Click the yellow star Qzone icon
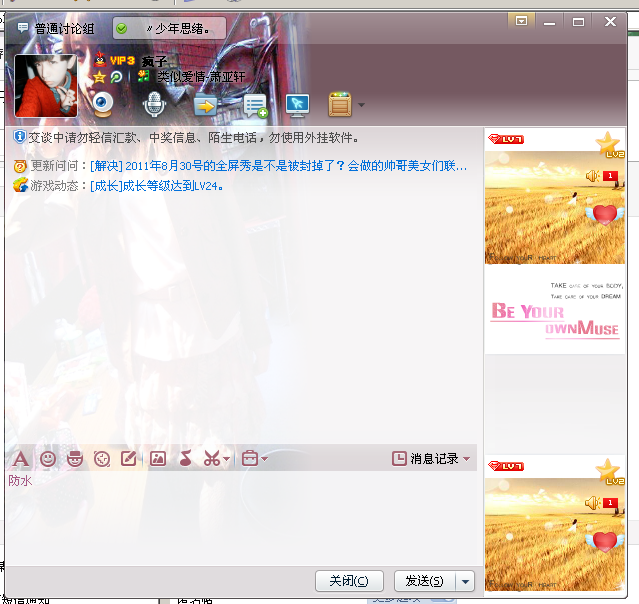The image size is (639, 604). click(99, 77)
